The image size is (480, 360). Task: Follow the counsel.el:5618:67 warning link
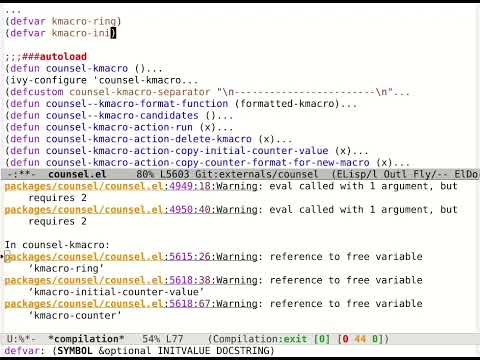pyautogui.click(x=107, y=304)
